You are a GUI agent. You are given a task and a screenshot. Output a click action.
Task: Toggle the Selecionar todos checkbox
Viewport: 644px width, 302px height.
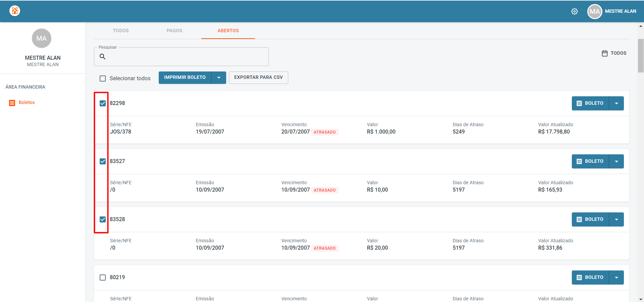(103, 79)
